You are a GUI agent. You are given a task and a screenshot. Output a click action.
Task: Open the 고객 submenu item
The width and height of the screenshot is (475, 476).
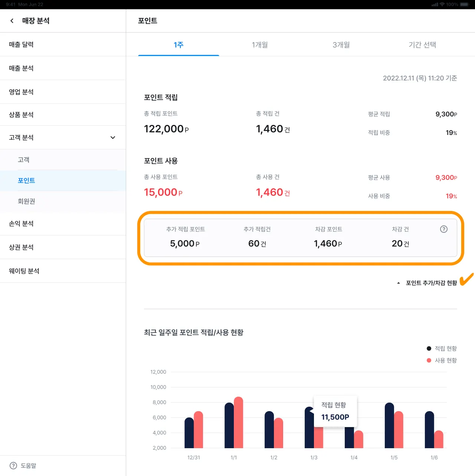tap(63, 160)
